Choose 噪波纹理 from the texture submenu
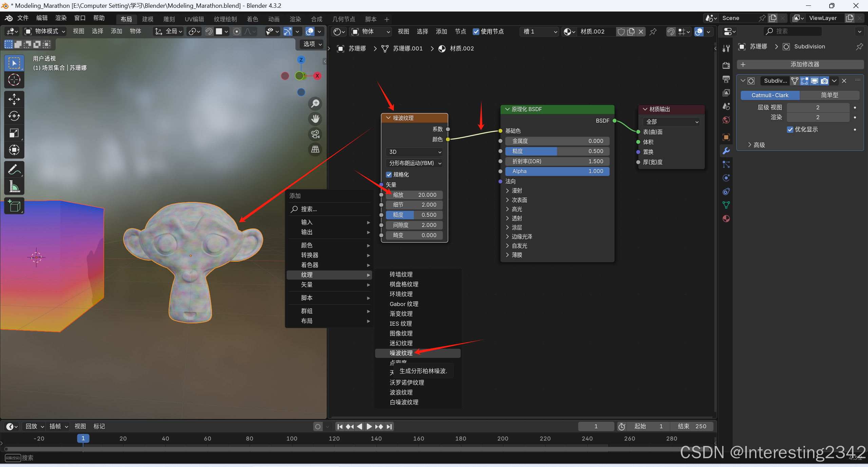 click(401, 353)
